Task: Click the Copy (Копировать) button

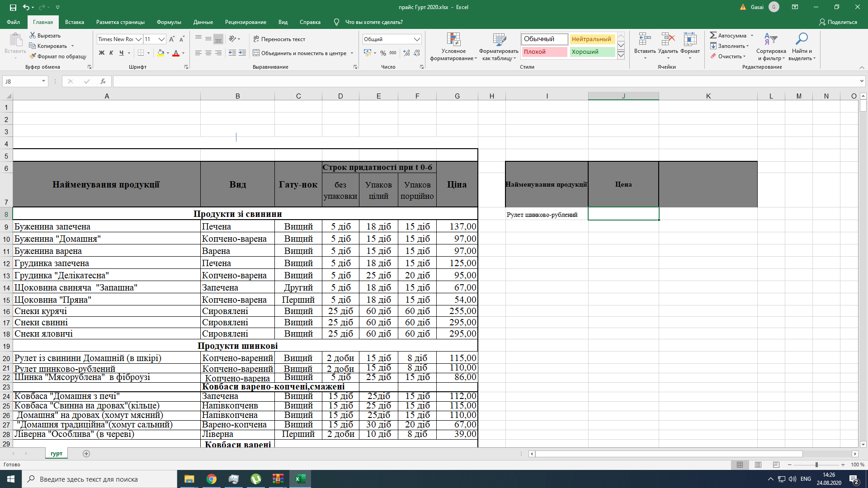Action: 48,46
